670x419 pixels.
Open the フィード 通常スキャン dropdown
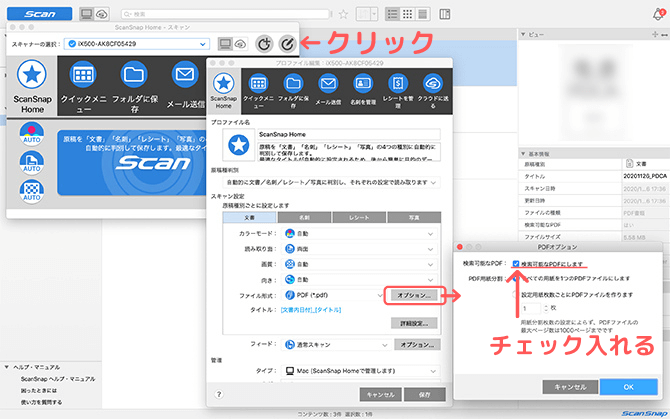click(335, 345)
